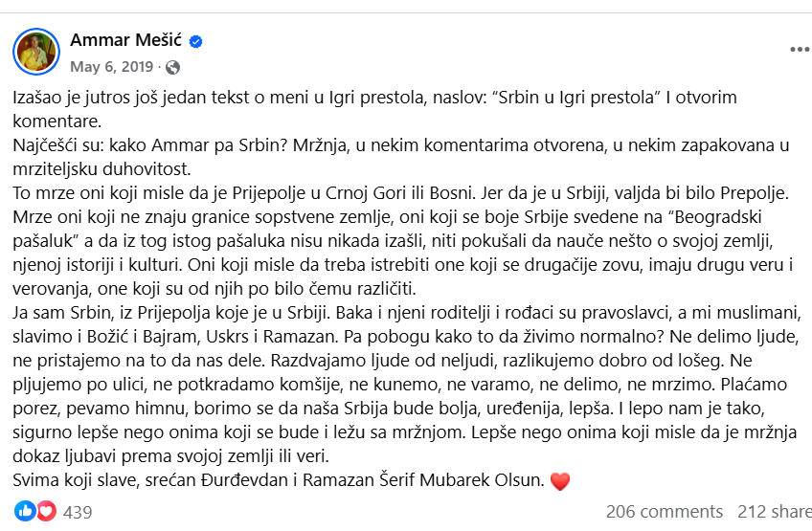Viewport: 812px width, 531px height.
Task: Click the globe public-audience icon
Action: 173,68
